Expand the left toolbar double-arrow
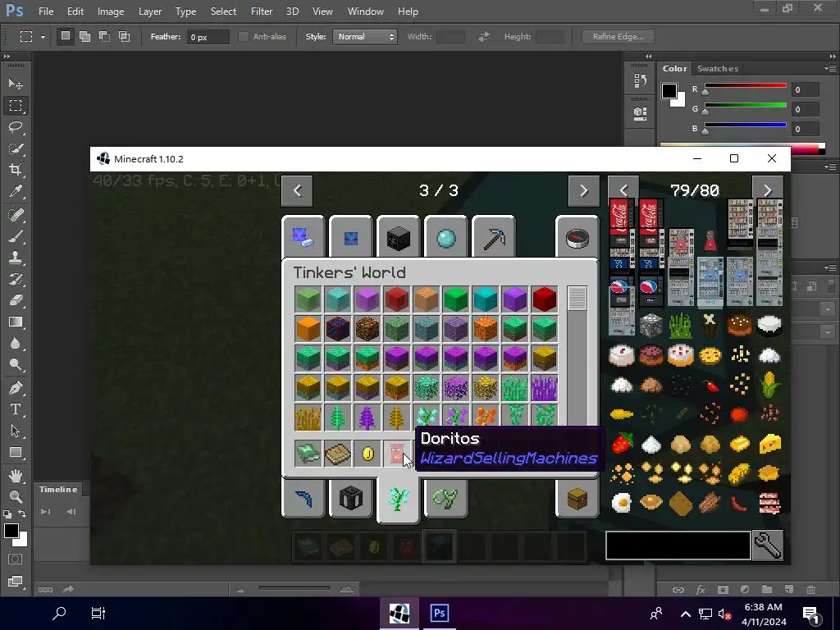840x630 pixels. click(x=7, y=57)
